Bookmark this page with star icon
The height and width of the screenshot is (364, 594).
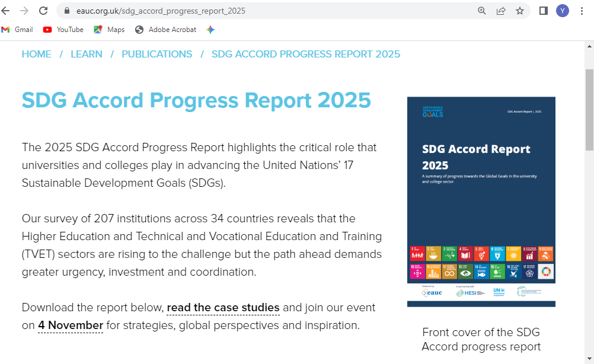coord(520,11)
